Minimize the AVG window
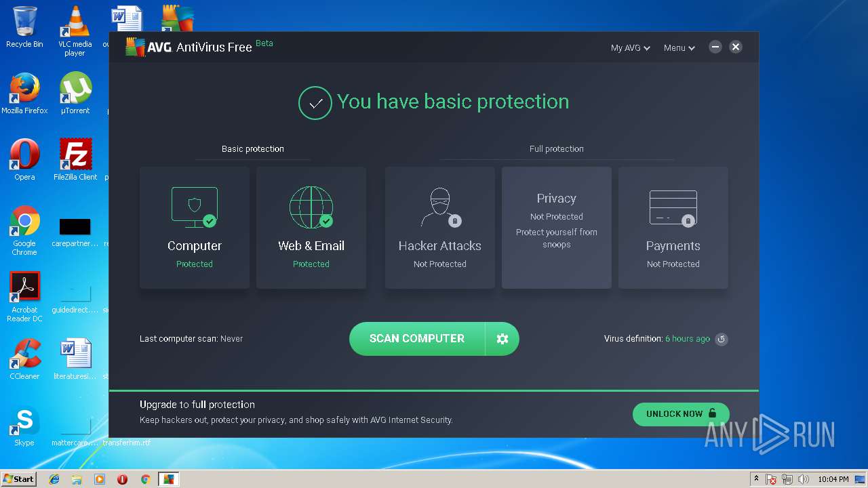 [715, 47]
